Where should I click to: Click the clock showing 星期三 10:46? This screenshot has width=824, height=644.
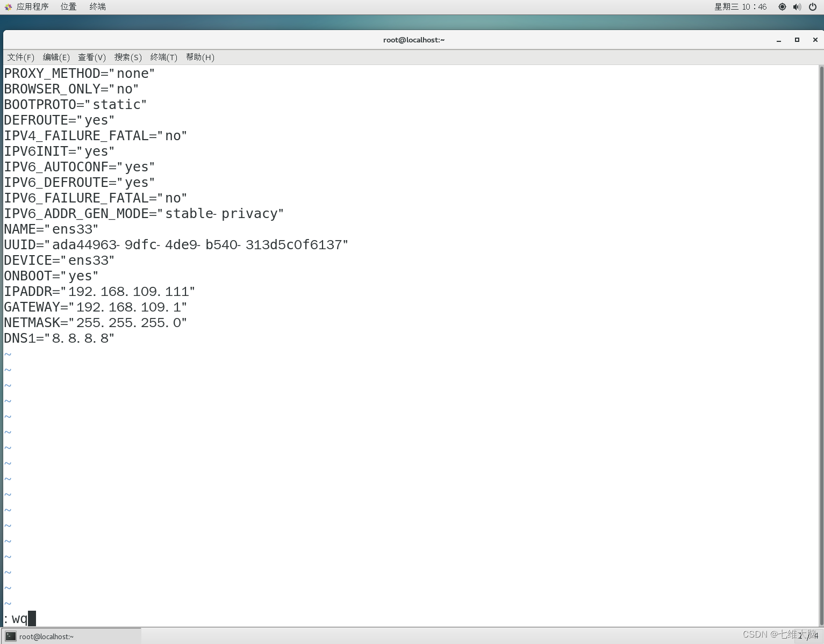coord(740,7)
